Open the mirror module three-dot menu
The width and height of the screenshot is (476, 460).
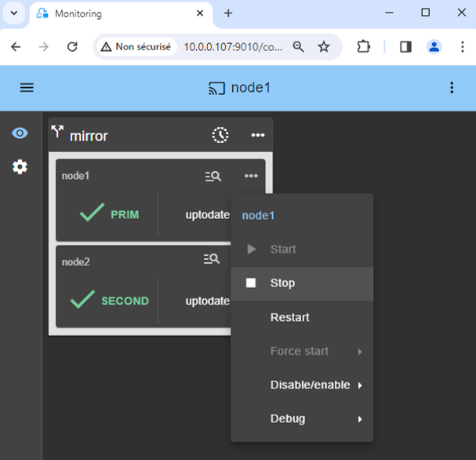[257, 135]
